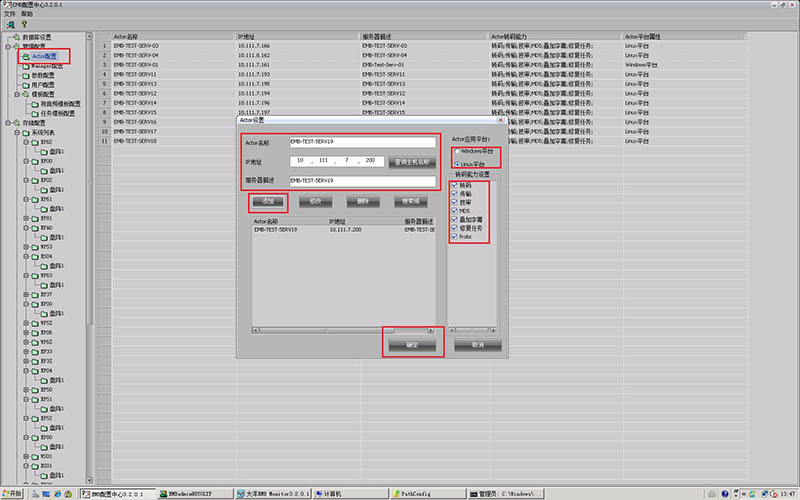The image size is (800, 500).
Task: Toggle the 转码 checkbox
Action: pyautogui.click(x=454, y=185)
